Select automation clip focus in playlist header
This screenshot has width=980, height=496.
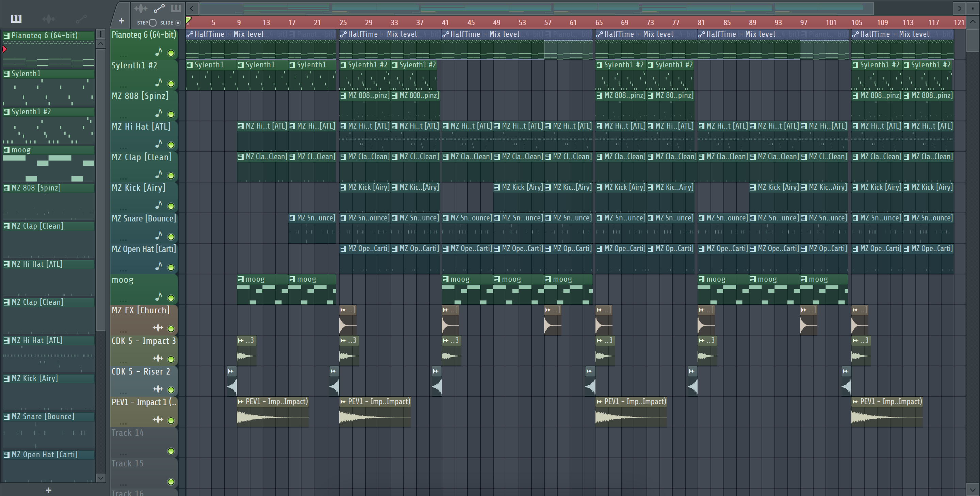pyautogui.click(x=159, y=9)
